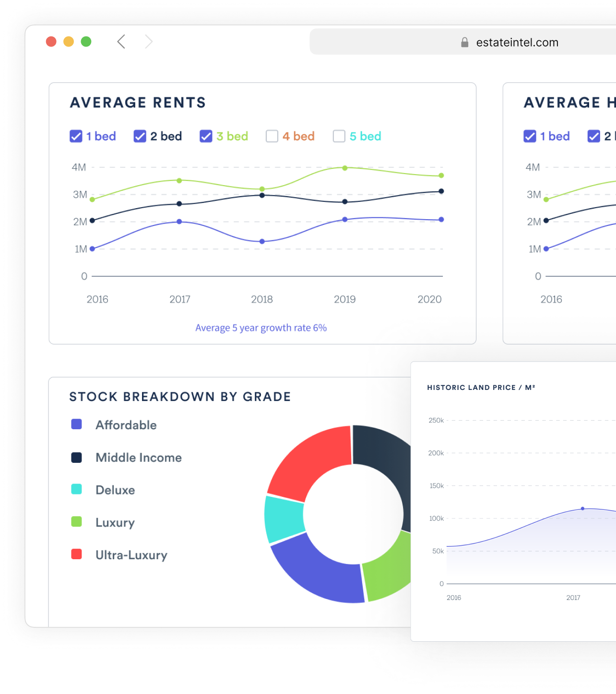
Task: Click the Affordable blue legend swatch
Action: (x=76, y=424)
